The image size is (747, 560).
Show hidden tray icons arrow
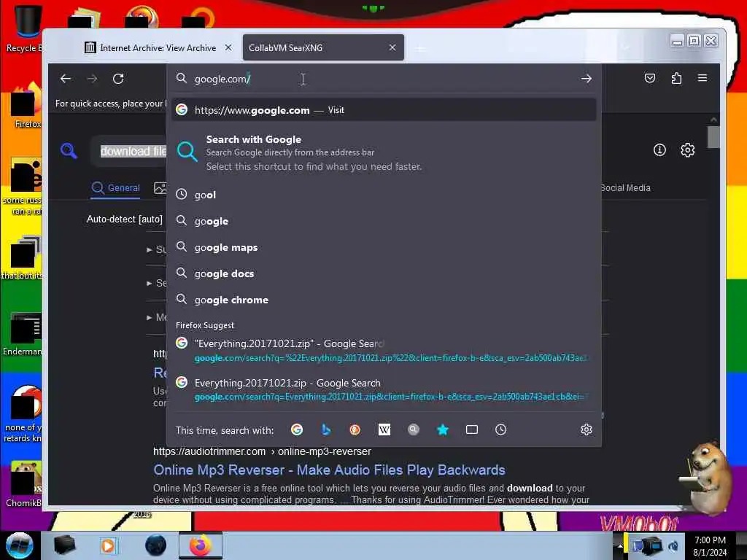click(x=620, y=546)
